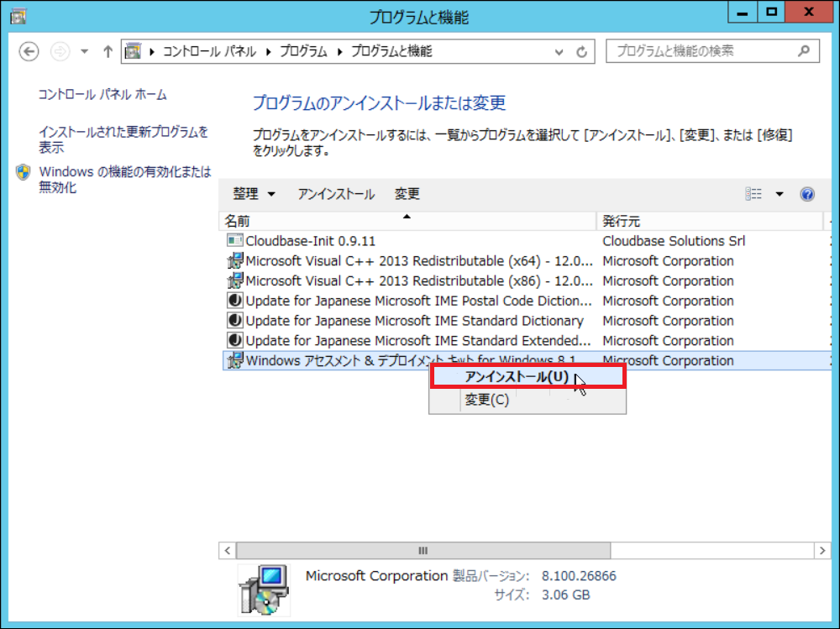Viewport: 840px width, 629px height.
Task: Click the プログラムと機能の検索 search field
Action: point(712,51)
